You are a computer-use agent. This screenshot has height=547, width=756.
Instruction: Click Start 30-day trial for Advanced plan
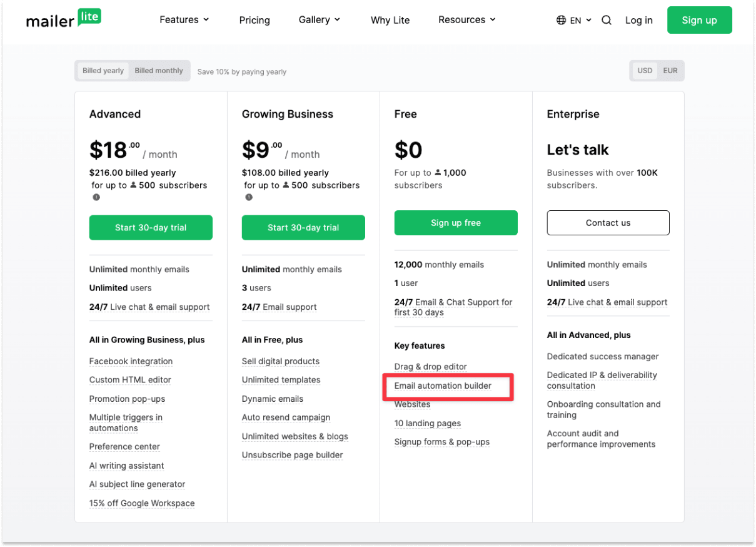click(150, 227)
